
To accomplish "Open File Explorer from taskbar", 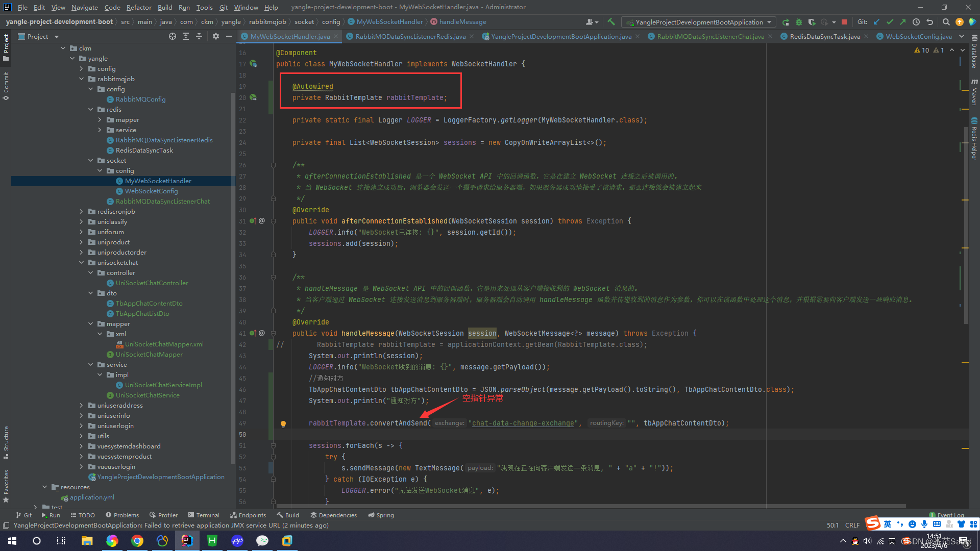I will pos(87,541).
